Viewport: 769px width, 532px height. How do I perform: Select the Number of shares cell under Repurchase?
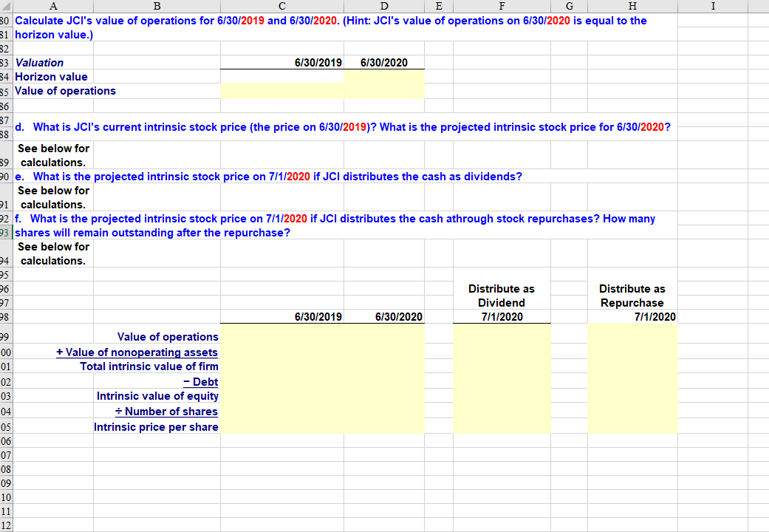pyautogui.click(x=632, y=410)
